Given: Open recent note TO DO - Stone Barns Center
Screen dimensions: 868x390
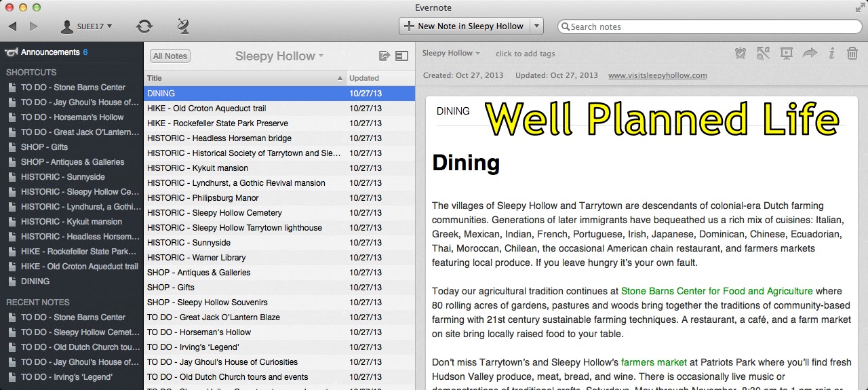Looking at the screenshot, I should tap(72, 317).
